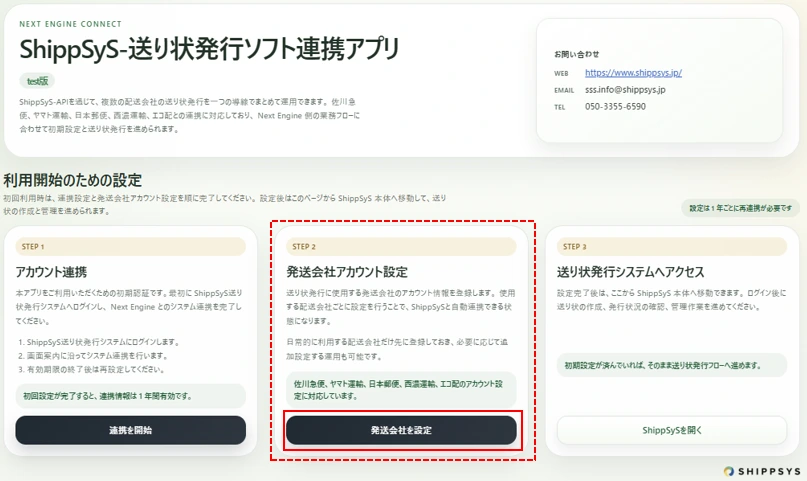807x481 pixels.
Task: Click the 初回設定が完了すると note in Step 1
Action: click(x=130, y=396)
